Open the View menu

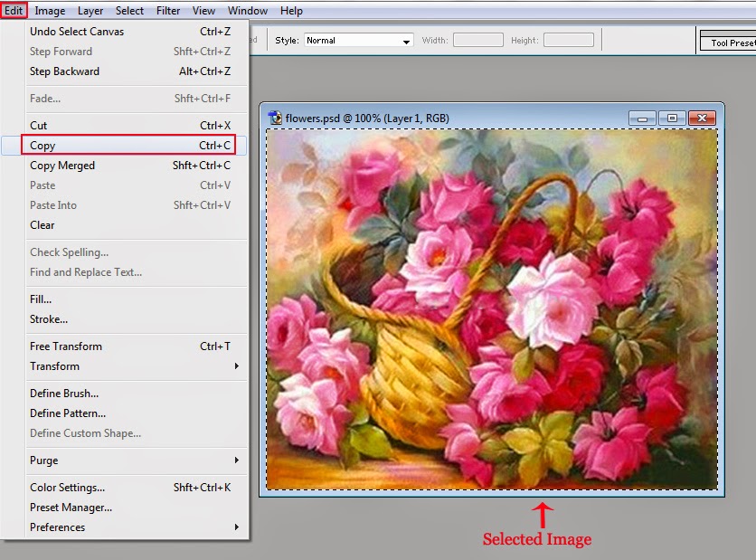(x=203, y=11)
